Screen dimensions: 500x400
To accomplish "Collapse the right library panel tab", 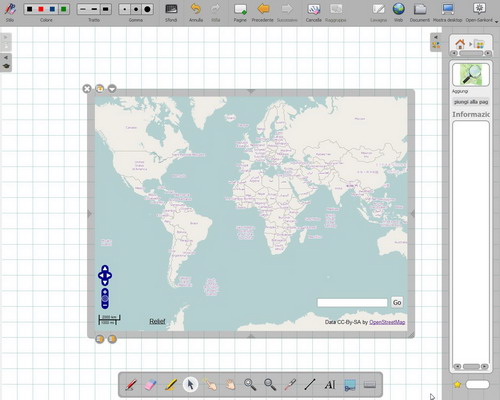I will [436, 42].
